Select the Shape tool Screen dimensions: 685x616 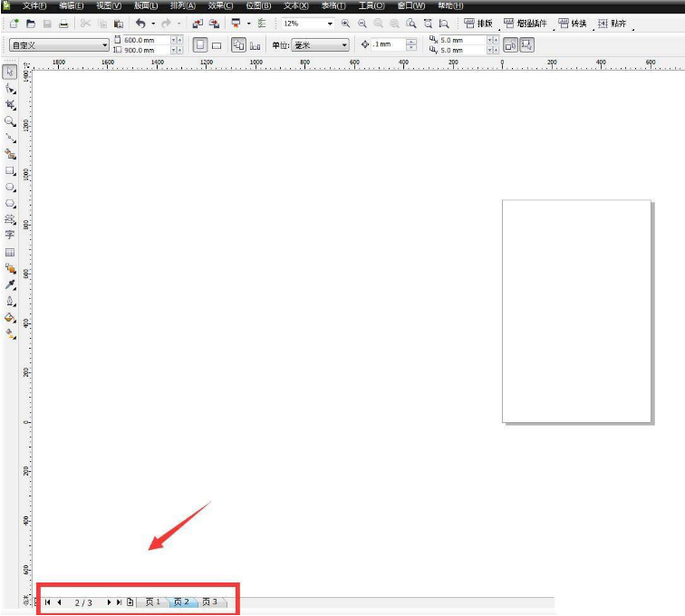tap(10, 89)
